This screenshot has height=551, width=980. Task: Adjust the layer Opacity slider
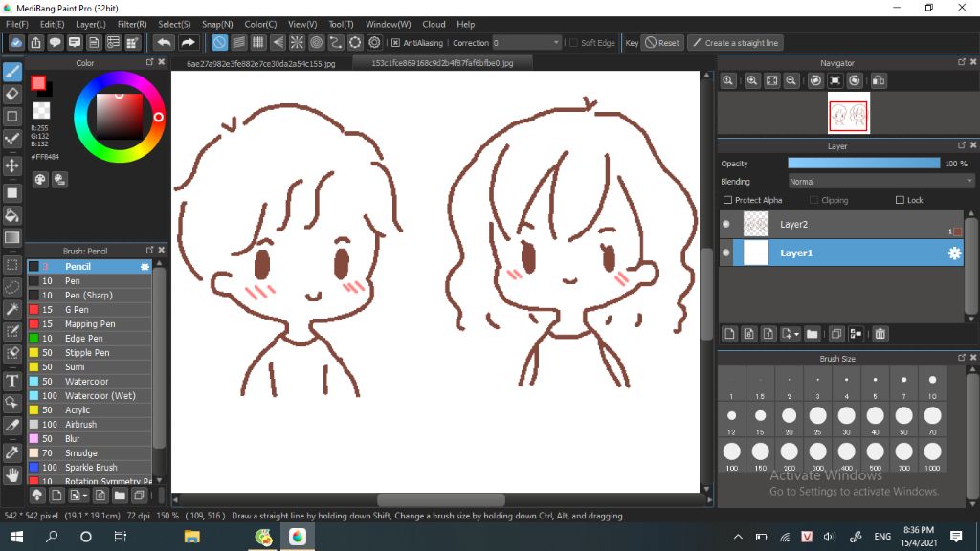(864, 163)
